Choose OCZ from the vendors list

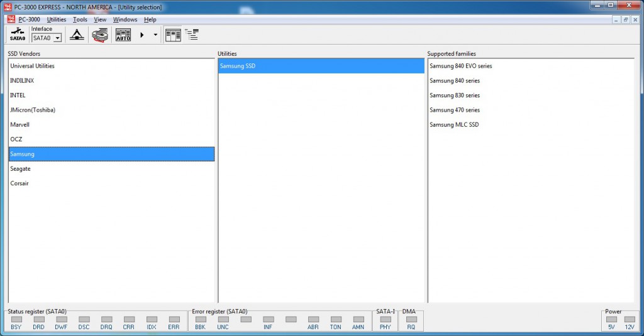(x=16, y=139)
